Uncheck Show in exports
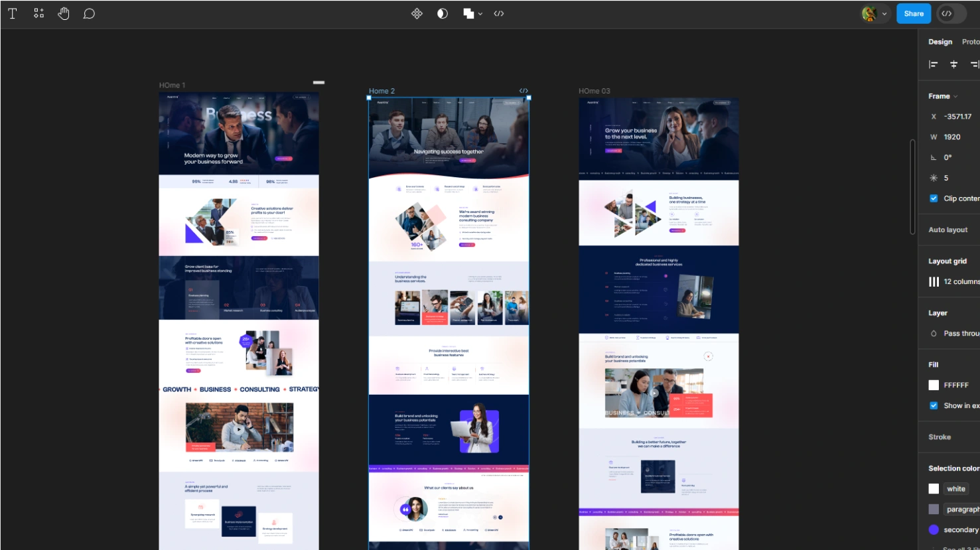Image resolution: width=980 pixels, height=550 pixels. [934, 405]
